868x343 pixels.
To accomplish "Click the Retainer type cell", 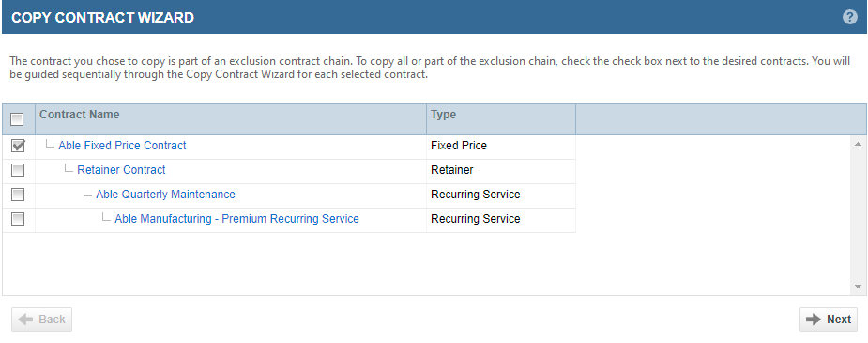I will [501, 170].
